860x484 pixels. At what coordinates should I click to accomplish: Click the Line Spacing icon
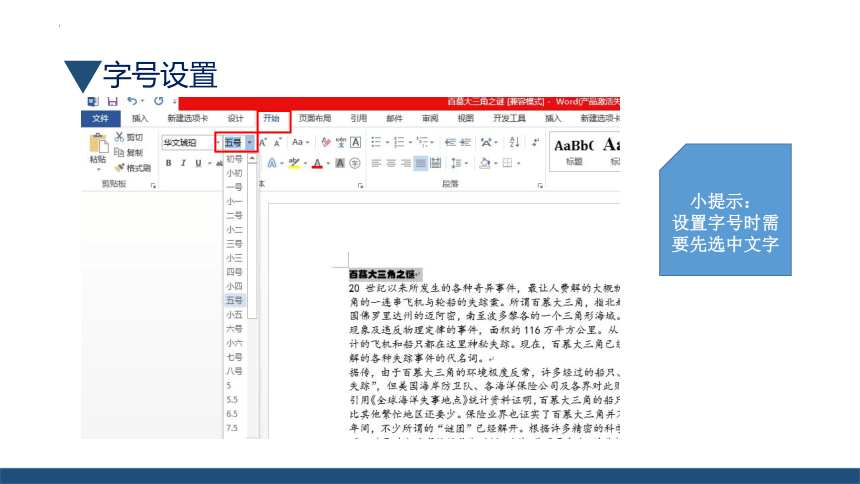[x=456, y=163]
